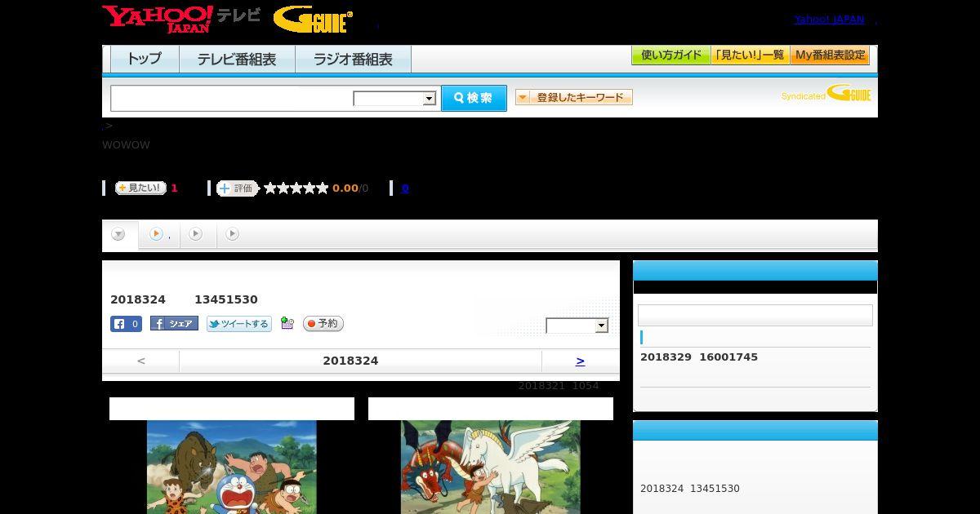
Task: Switch to テレビ番組表 tab
Action: coord(237,59)
